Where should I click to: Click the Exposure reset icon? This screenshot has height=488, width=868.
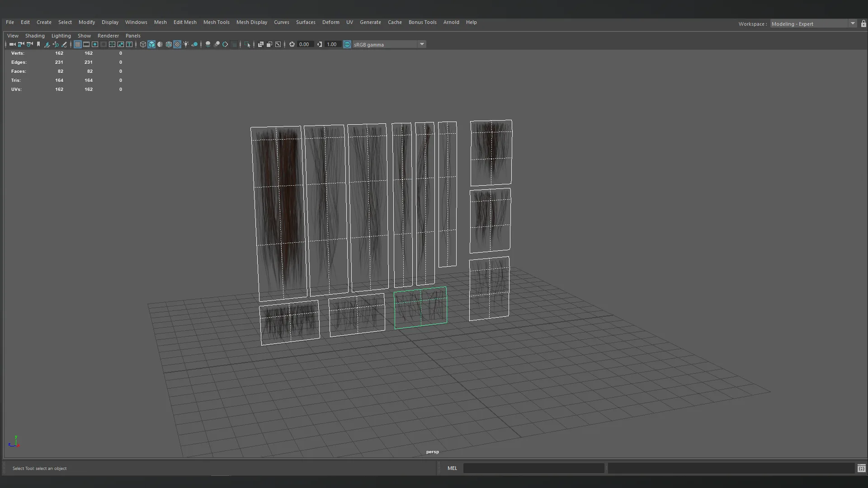(x=292, y=44)
